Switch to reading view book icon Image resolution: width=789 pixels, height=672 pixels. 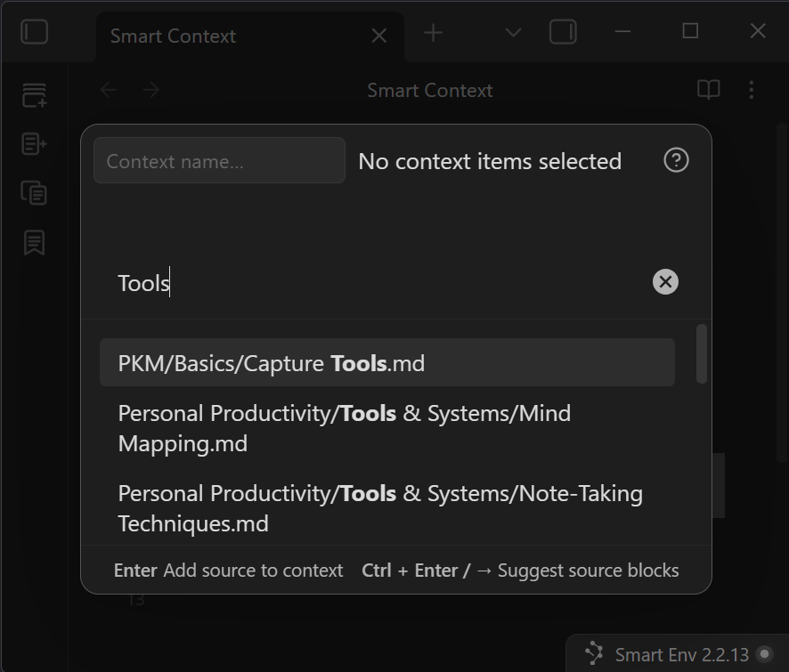(708, 90)
